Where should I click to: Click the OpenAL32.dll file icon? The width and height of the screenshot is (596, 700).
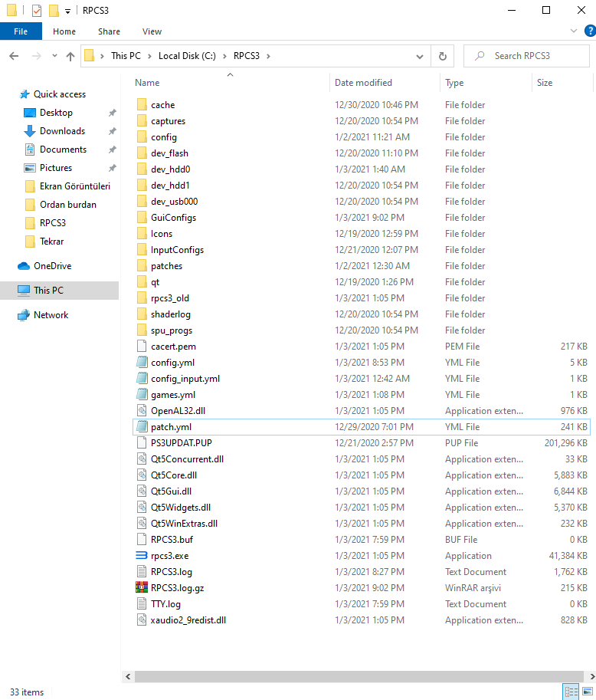click(x=142, y=410)
